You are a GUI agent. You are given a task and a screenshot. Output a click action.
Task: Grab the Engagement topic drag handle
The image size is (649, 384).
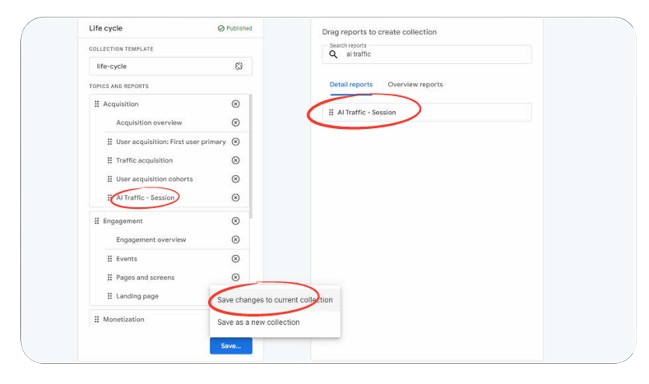coord(96,221)
